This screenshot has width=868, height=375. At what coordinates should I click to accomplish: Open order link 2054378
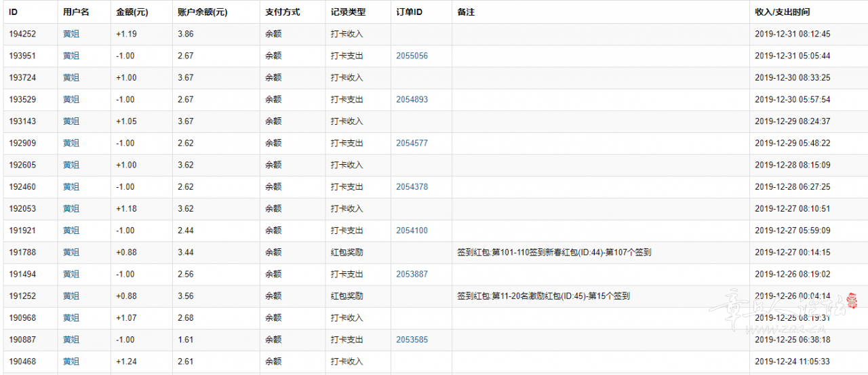(412, 186)
